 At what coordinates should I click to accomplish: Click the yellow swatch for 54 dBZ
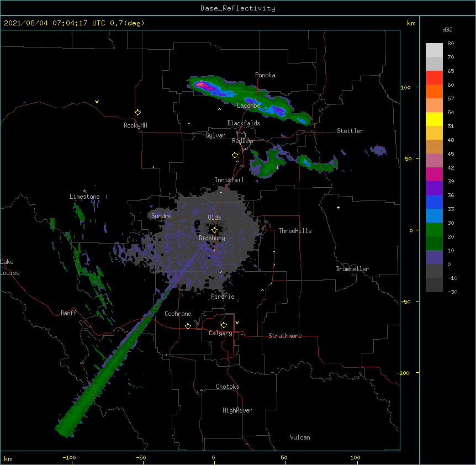coord(434,119)
